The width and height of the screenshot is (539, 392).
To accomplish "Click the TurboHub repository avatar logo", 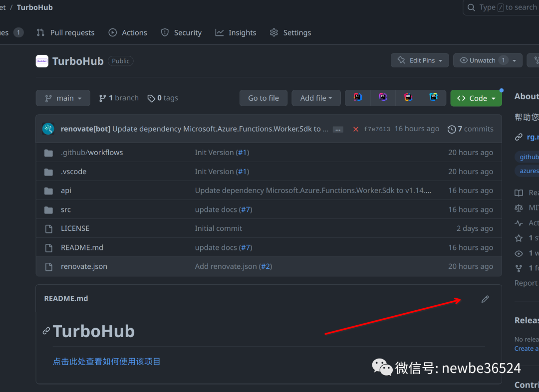I will [42, 61].
